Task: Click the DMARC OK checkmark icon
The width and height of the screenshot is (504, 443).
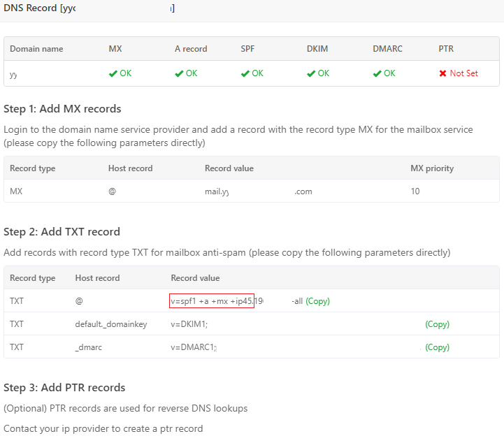Action: pos(377,73)
